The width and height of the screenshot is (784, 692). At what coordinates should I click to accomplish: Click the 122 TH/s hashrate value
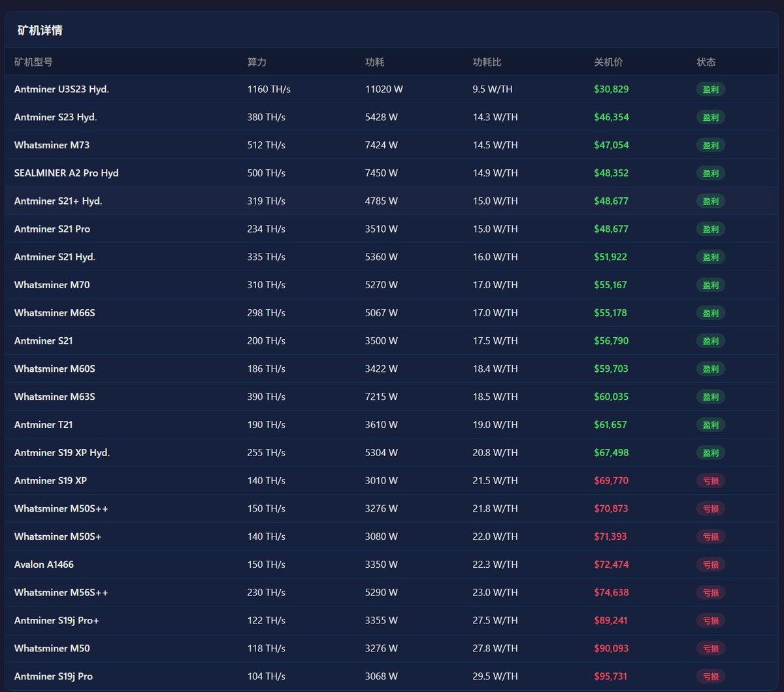(x=267, y=621)
